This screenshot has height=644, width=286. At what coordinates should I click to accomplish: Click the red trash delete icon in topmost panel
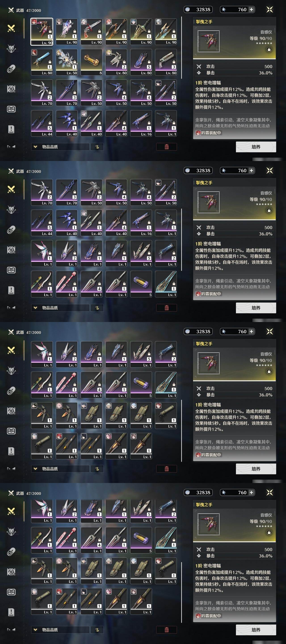[167, 147]
